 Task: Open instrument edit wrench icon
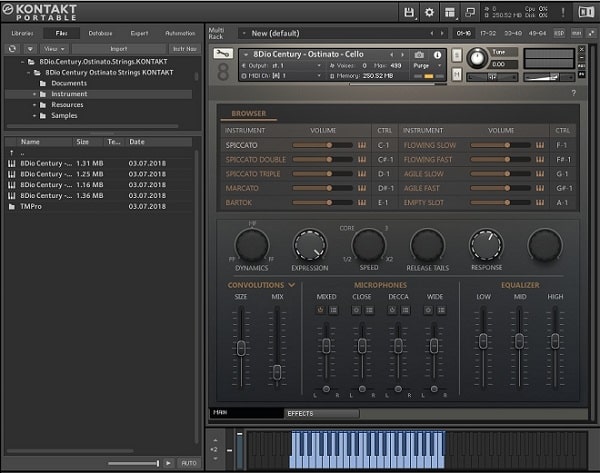coord(223,54)
